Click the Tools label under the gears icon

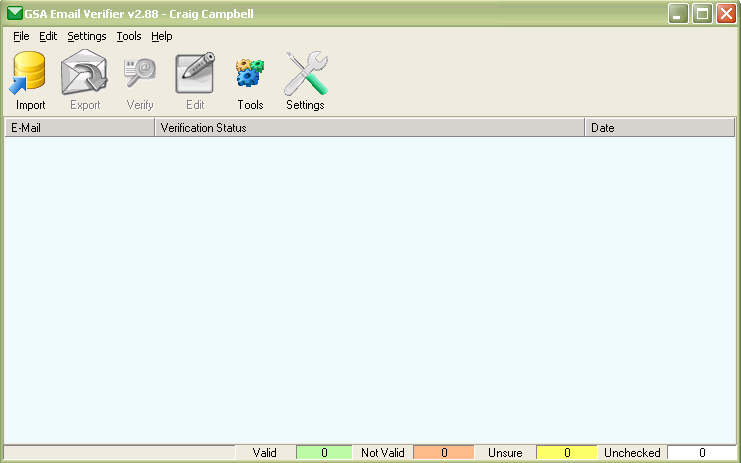click(250, 105)
